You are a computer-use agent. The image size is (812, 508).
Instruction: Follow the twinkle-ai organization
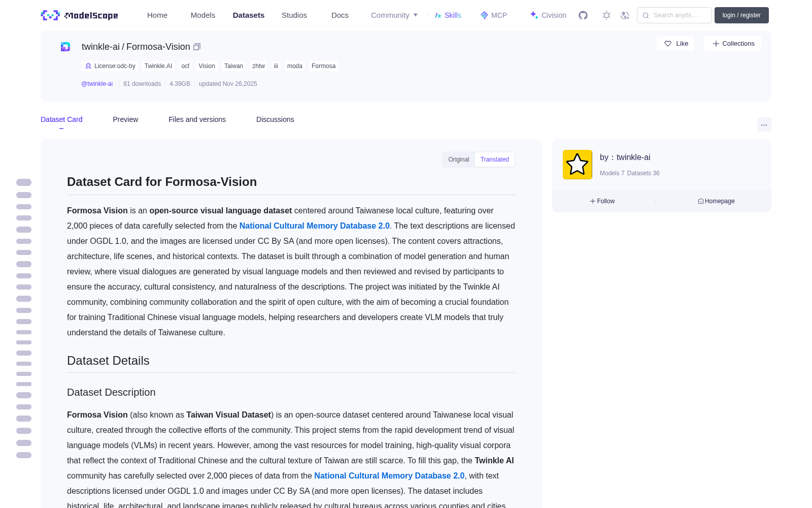tap(602, 201)
